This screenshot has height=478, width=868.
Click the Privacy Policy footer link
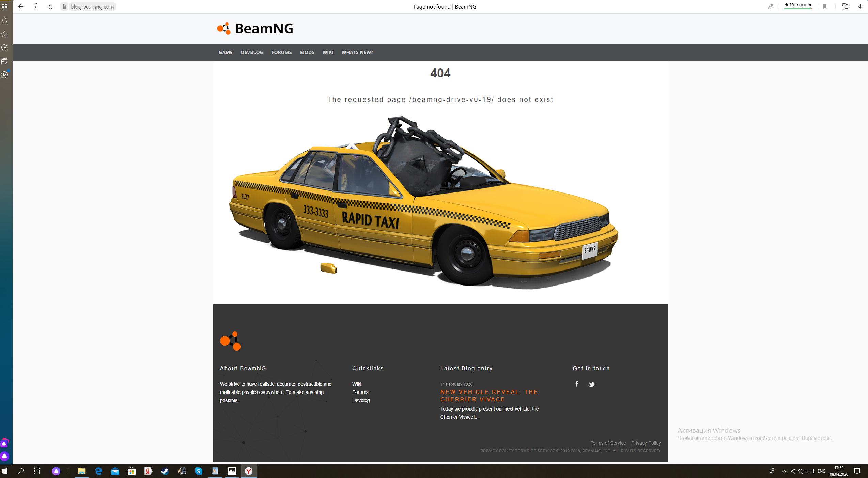pos(646,443)
